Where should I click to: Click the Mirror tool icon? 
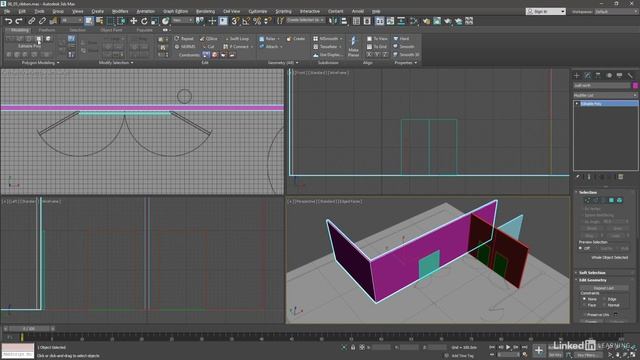click(x=333, y=21)
